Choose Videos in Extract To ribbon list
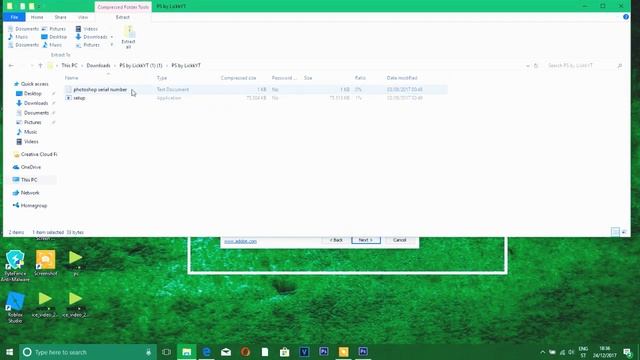 click(x=87, y=29)
